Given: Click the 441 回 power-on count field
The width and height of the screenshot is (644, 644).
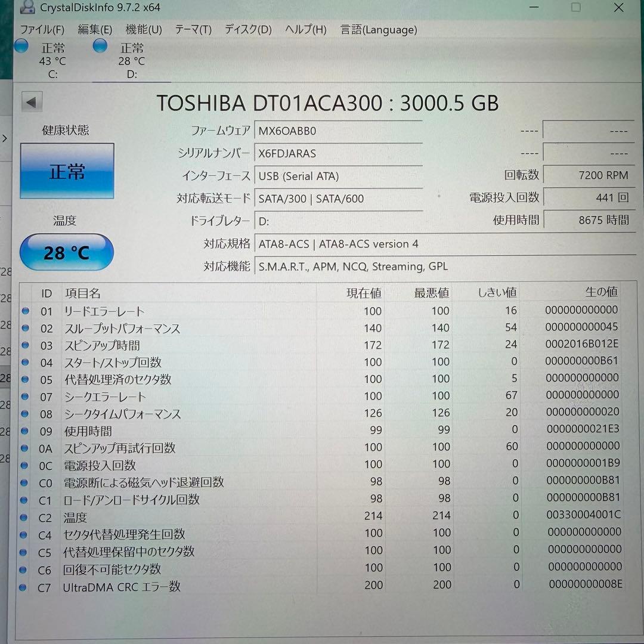Looking at the screenshot, I should 589,197.
